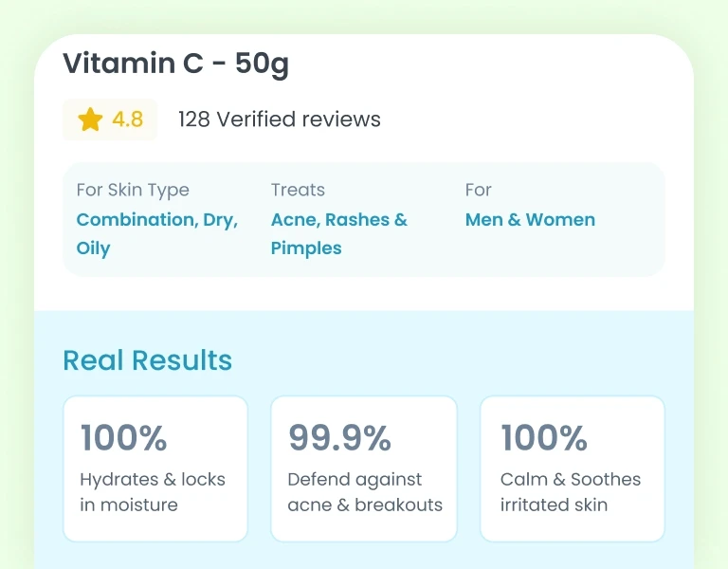
Task: Click Acne, Rashes & Pimples text
Action: coord(338,233)
